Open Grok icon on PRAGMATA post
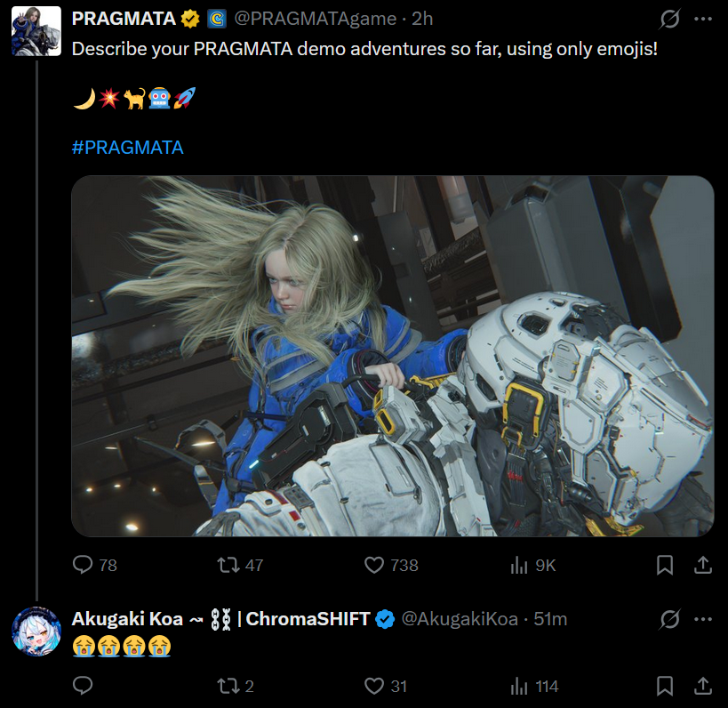Image resolution: width=728 pixels, height=708 pixels. (669, 19)
